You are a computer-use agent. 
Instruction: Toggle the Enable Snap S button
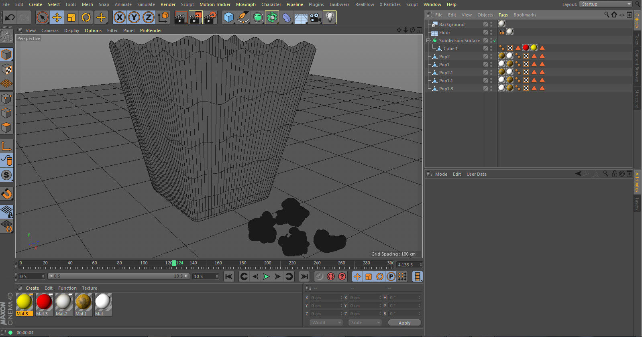point(7,175)
